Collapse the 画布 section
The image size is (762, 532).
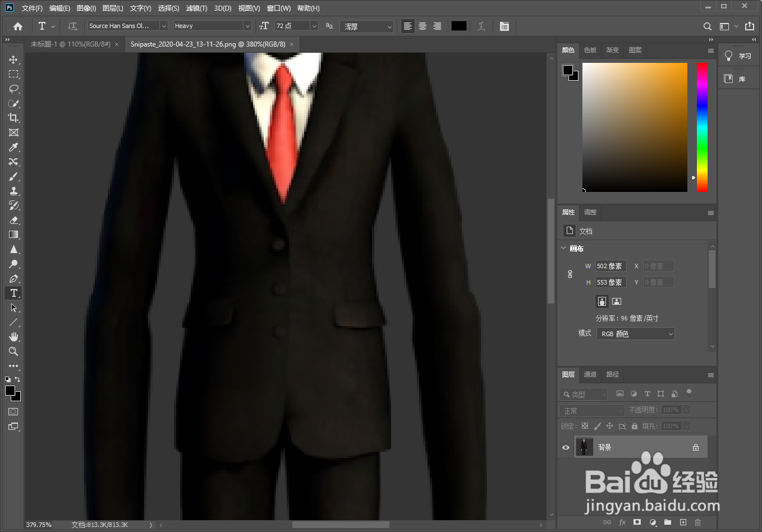[564, 248]
